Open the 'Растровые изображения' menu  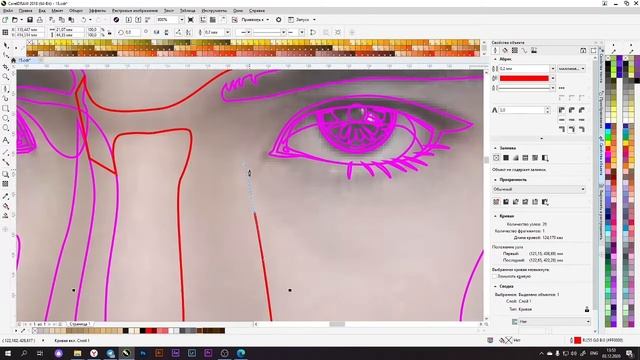(x=135, y=11)
